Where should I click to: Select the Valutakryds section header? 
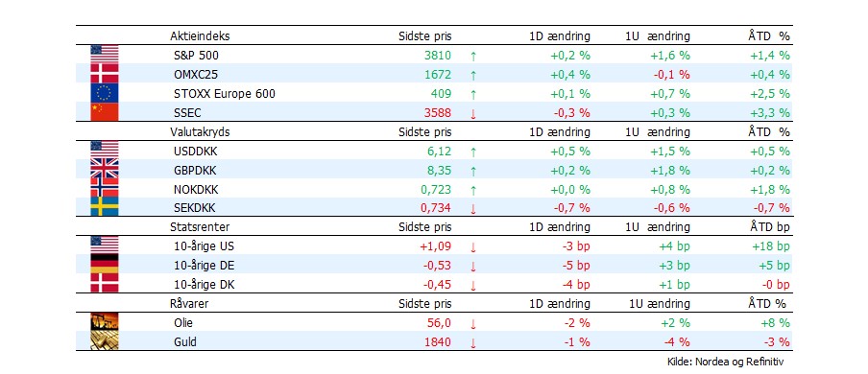[x=200, y=132]
